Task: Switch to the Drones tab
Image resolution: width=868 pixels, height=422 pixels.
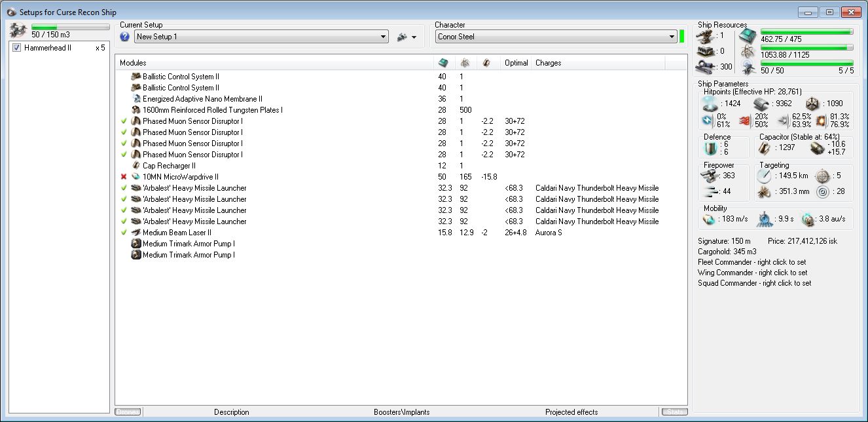Action: 128,412
